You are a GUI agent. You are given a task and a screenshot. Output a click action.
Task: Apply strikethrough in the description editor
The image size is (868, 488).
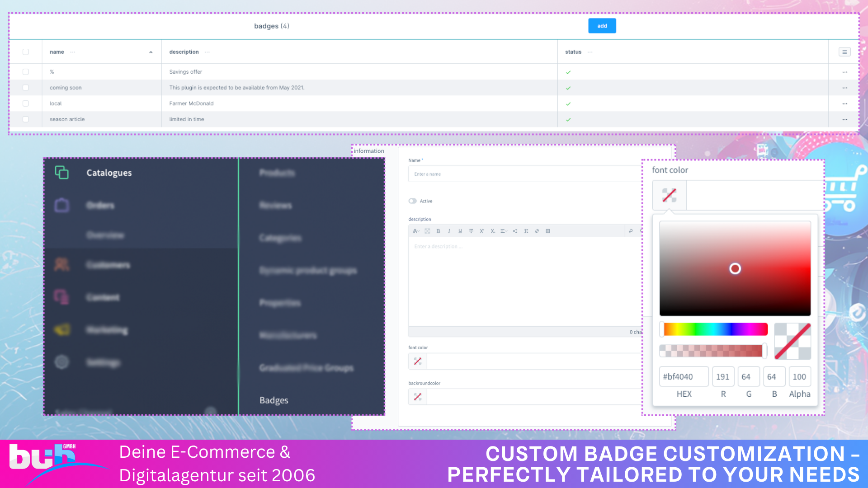(x=471, y=231)
